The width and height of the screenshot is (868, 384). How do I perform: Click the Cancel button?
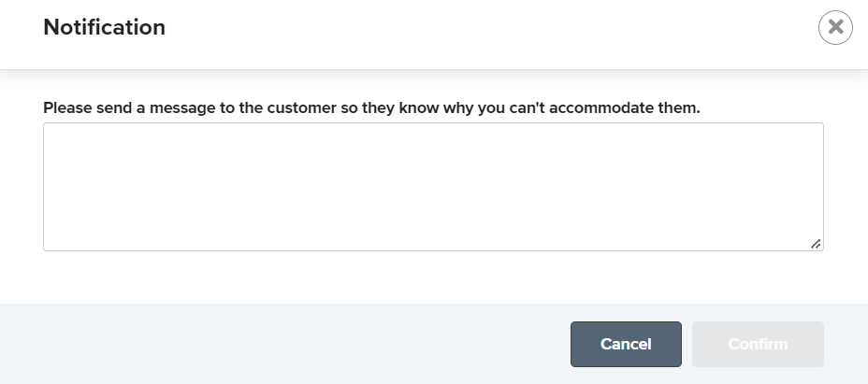coord(626,344)
